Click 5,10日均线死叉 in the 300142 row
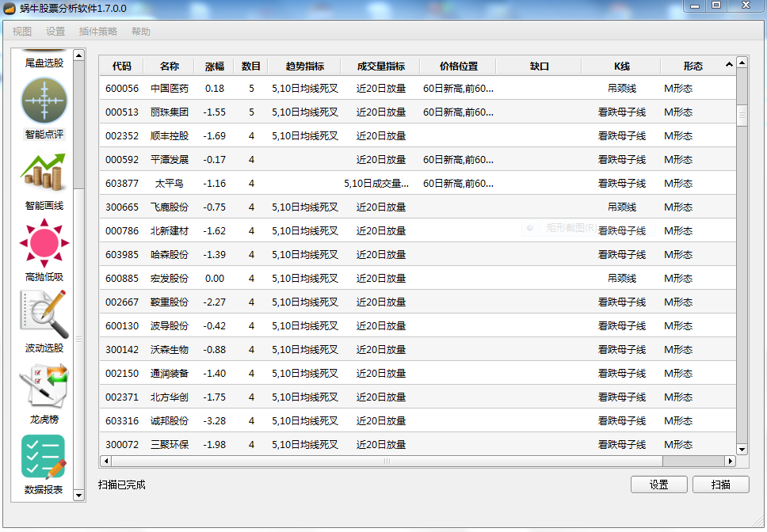Image resolution: width=767 pixels, height=532 pixels. [x=305, y=350]
